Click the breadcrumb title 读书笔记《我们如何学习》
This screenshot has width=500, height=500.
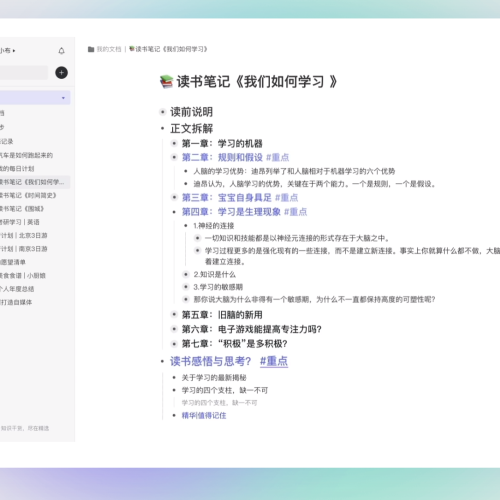(x=171, y=49)
